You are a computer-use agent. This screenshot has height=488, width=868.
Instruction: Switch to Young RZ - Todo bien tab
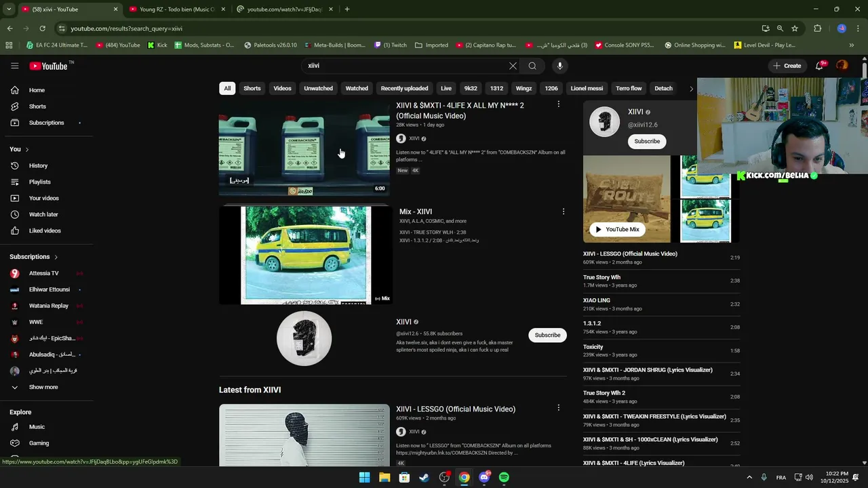click(176, 9)
